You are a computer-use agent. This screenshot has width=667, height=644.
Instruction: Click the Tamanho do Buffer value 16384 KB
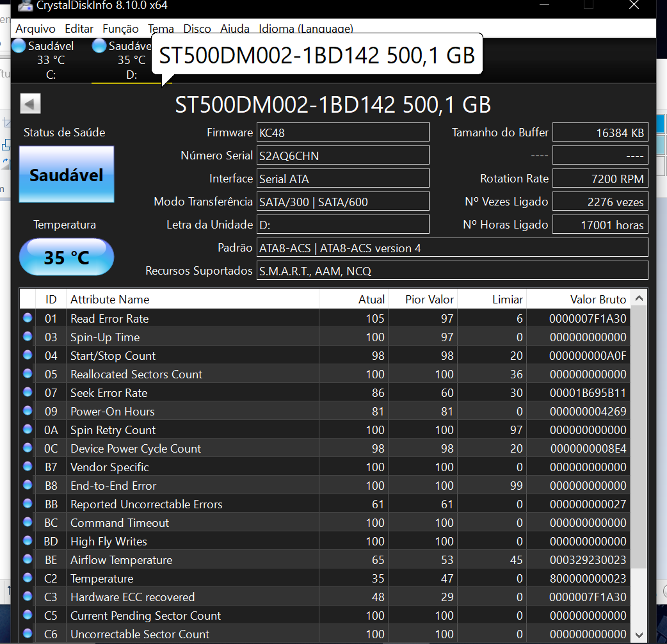(x=600, y=133)
